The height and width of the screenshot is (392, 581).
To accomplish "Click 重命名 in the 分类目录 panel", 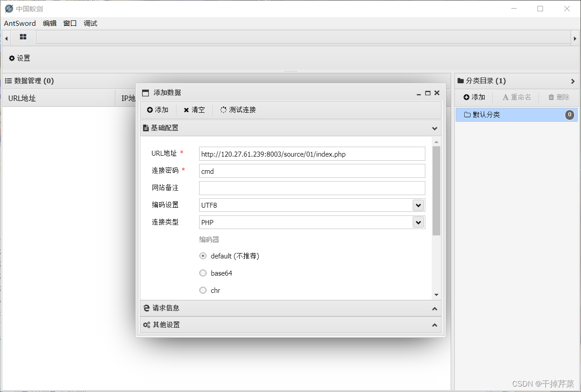I will point(517,97).
